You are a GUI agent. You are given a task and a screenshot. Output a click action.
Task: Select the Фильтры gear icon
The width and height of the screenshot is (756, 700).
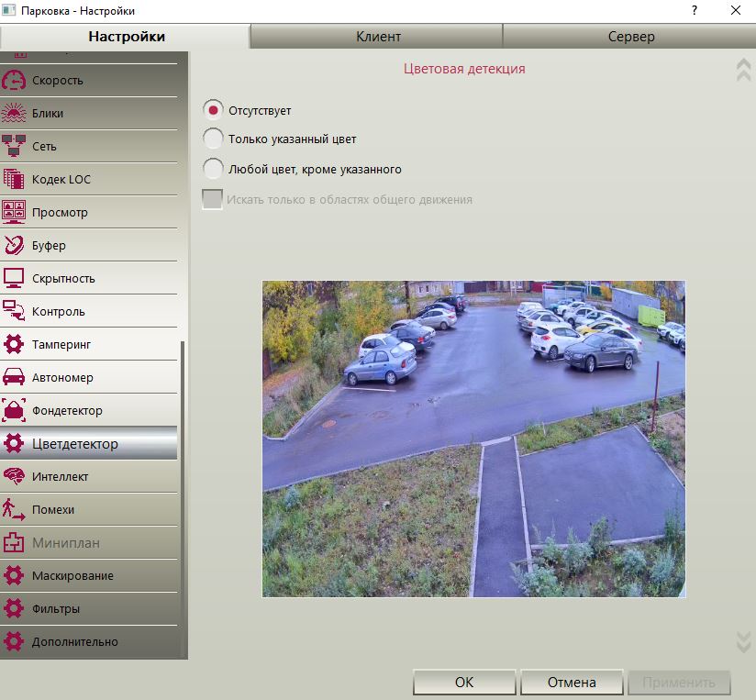[x=14, y=608]
